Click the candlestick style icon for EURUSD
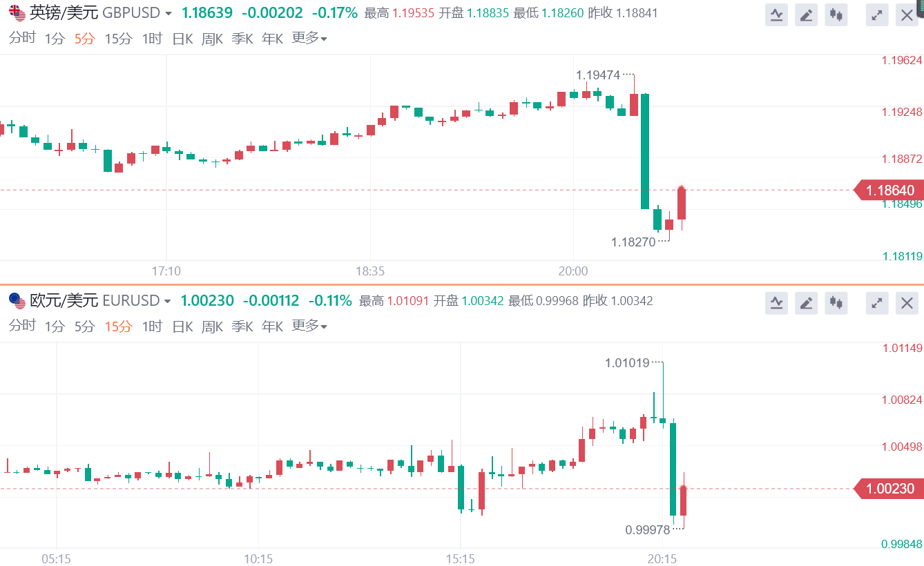 (836, 302)
